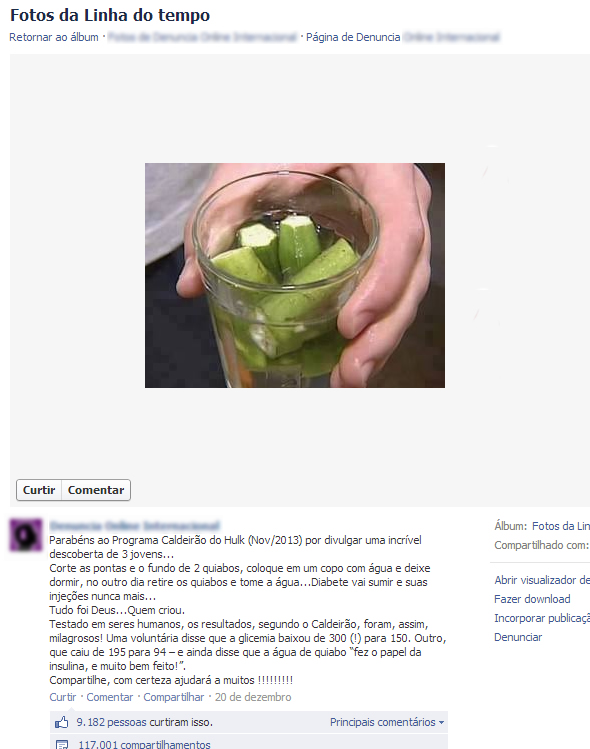Open the 20 de dezembro timestamp
Viewport: 590px width, 749px height.
253,697
